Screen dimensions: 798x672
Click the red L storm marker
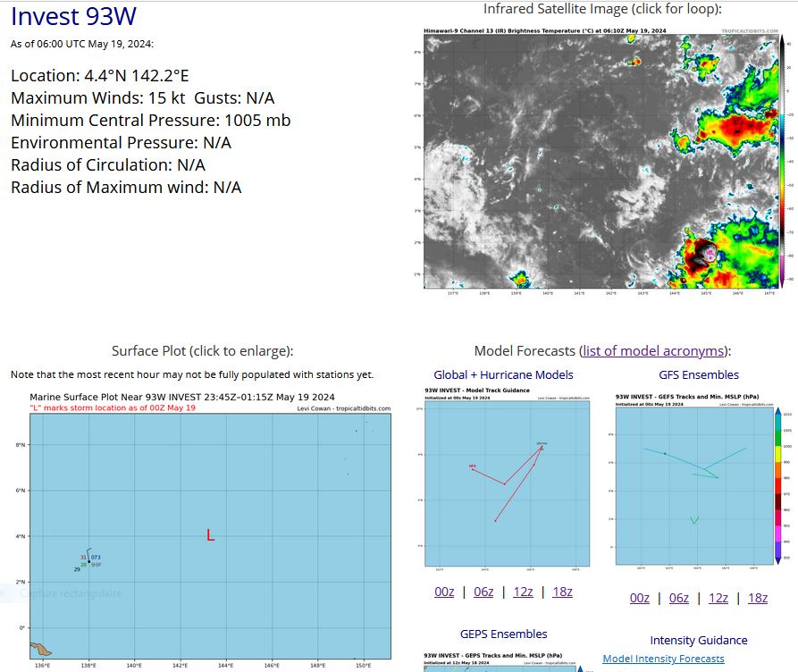(211, 535)
